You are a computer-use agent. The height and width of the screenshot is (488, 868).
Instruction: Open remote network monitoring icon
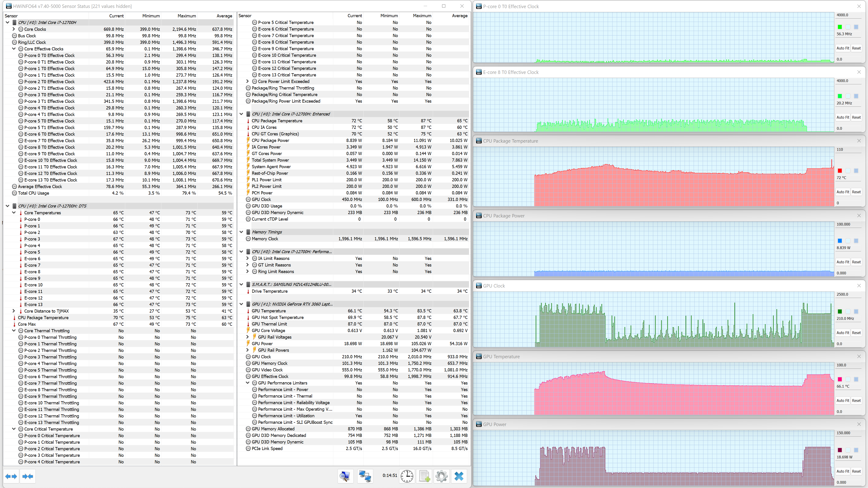(x=365, y=476)
